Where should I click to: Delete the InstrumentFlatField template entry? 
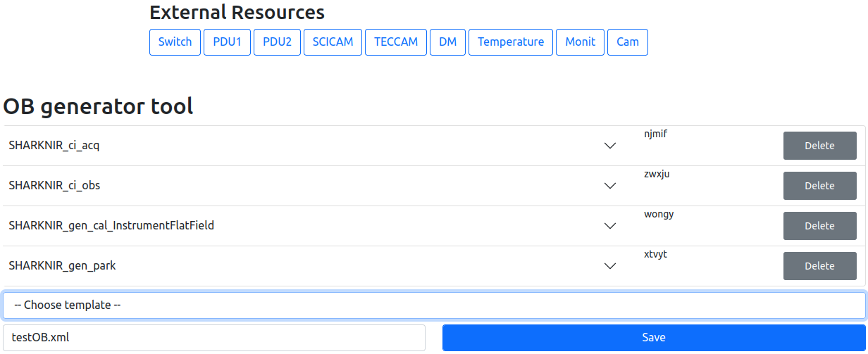click(x=819, y=226)
